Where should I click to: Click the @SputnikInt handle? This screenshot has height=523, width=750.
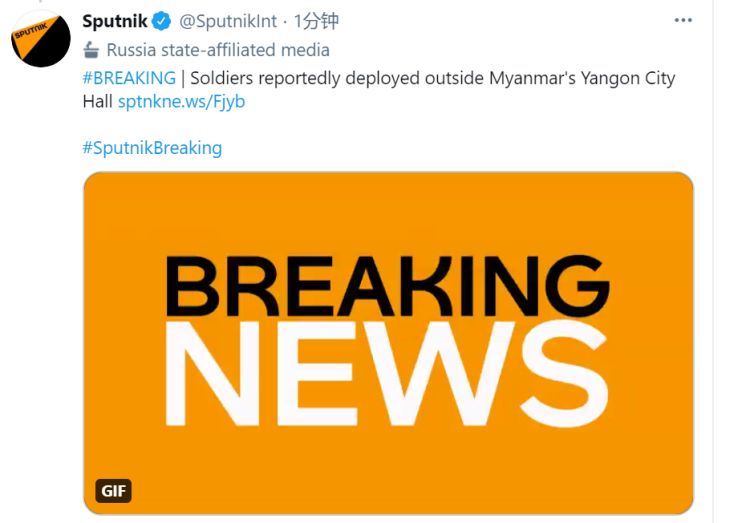click(227, 22)
